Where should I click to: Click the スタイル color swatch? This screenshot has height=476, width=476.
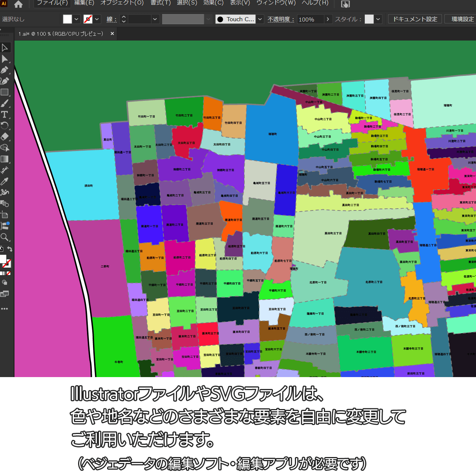(369, 19)
